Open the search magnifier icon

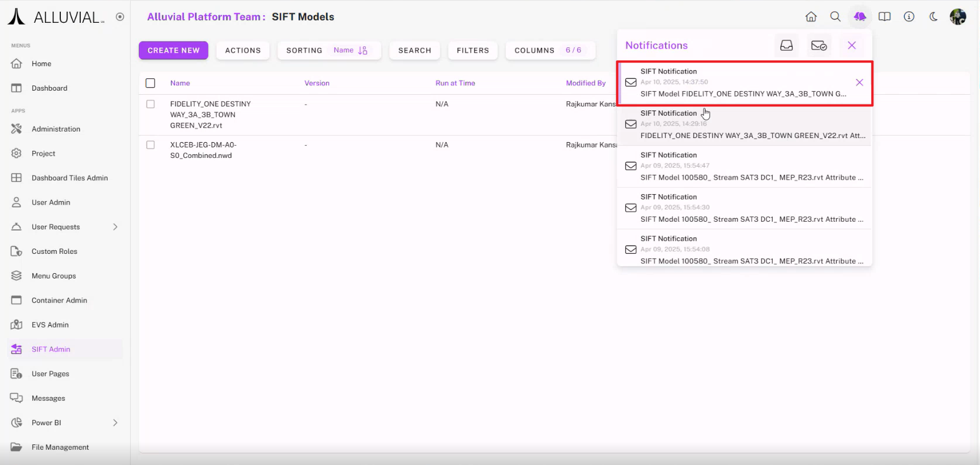835,17
